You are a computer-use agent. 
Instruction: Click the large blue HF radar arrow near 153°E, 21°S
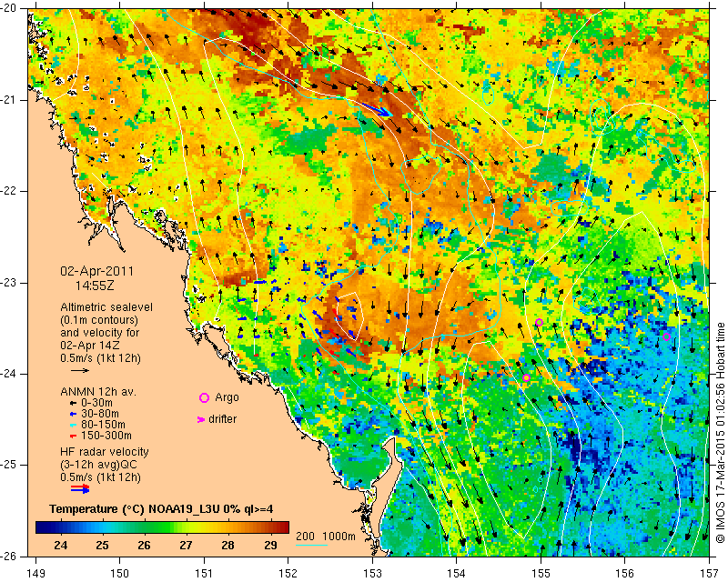[378, 109]
